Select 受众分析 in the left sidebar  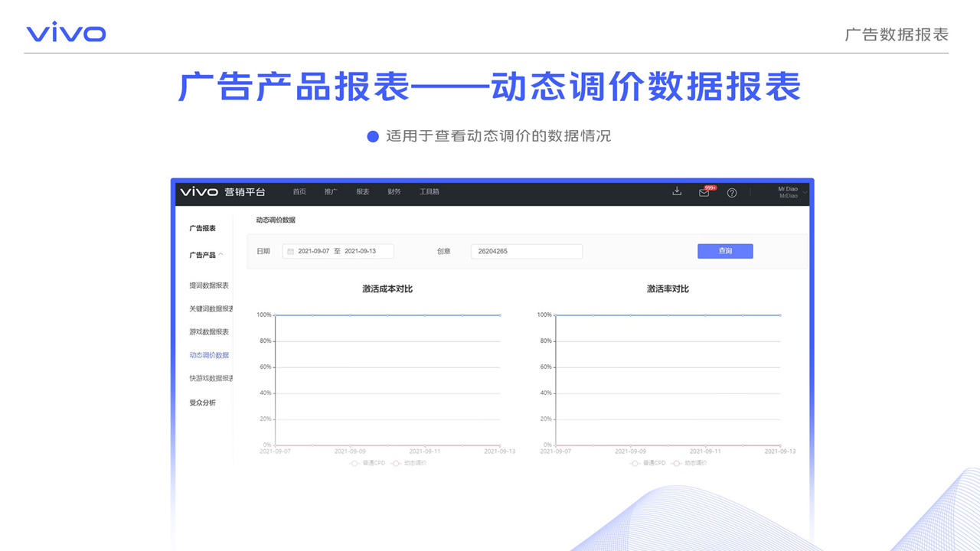click(x=203, y=403)
